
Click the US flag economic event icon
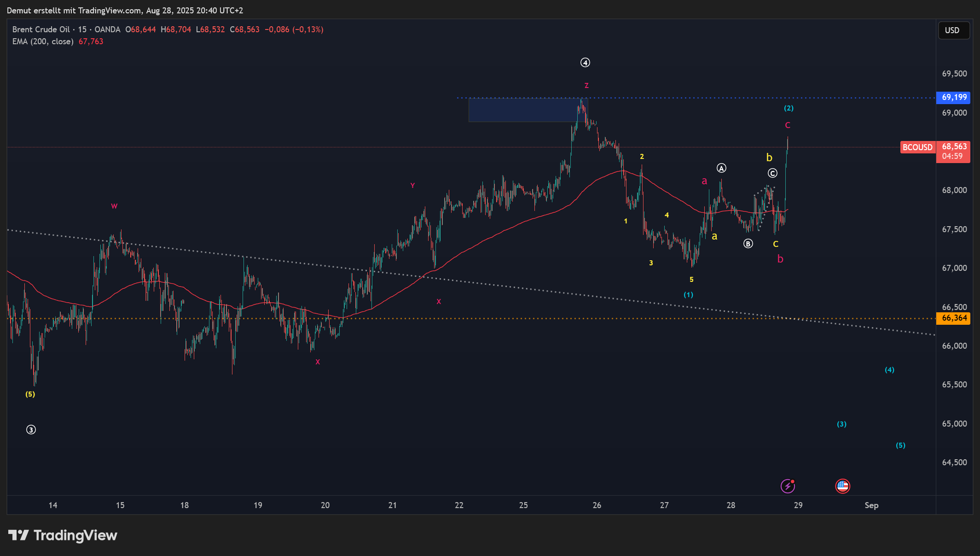coord(842,486)
